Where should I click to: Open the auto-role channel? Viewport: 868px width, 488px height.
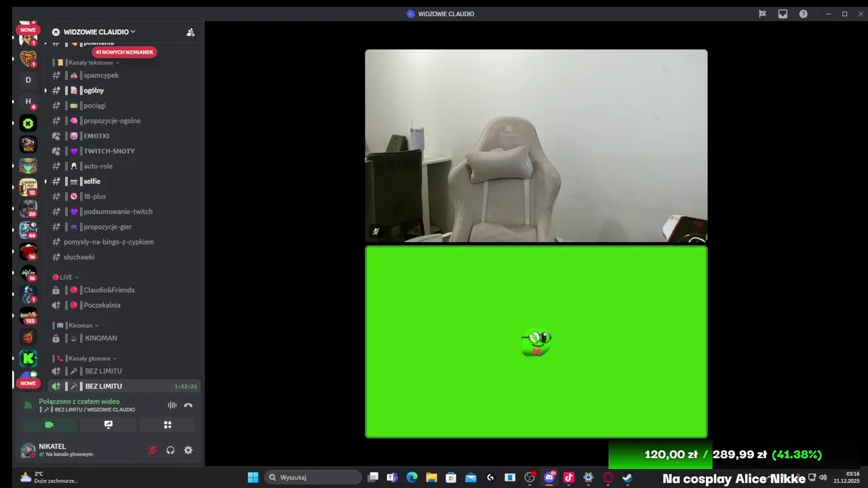tap(125, 166)
